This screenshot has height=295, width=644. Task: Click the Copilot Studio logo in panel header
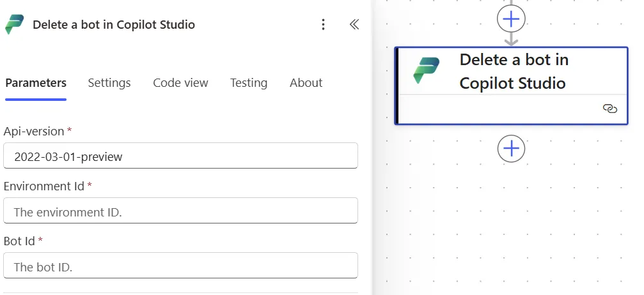[x=14, y=24]
